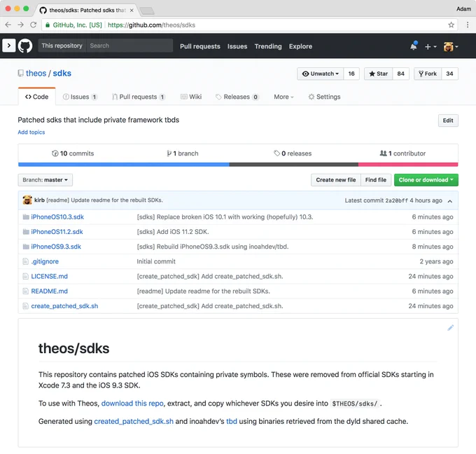Close the theos/sdks browser tab

(132, 11)
